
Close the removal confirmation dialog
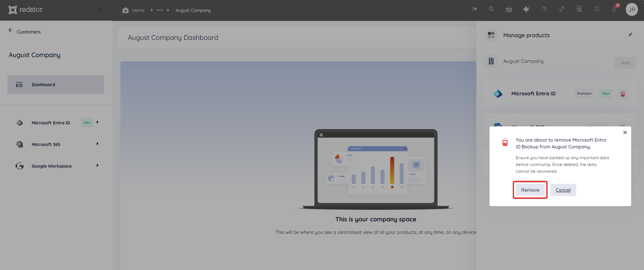pos(625,132)
